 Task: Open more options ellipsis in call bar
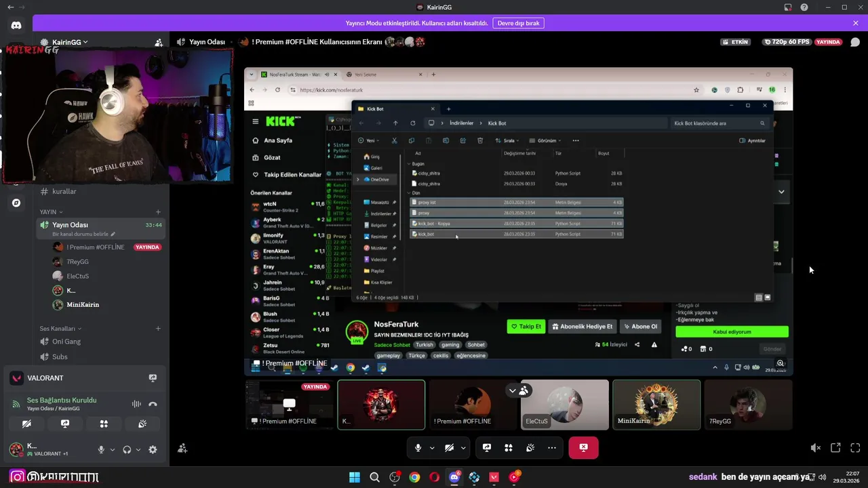pos(552,448)
